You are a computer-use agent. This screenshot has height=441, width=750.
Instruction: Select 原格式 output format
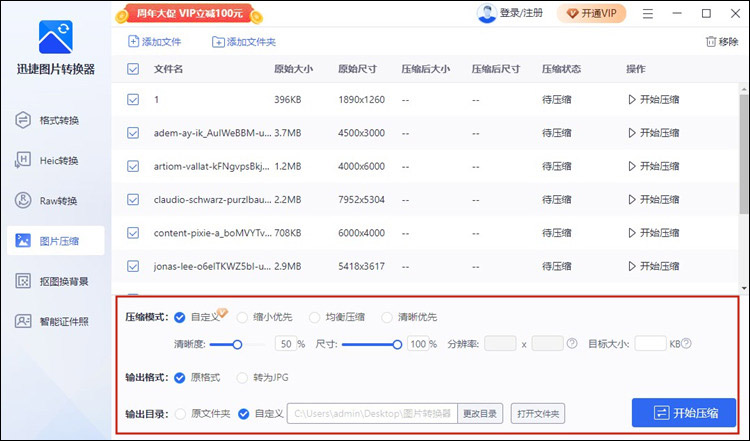tap(180, 378)
